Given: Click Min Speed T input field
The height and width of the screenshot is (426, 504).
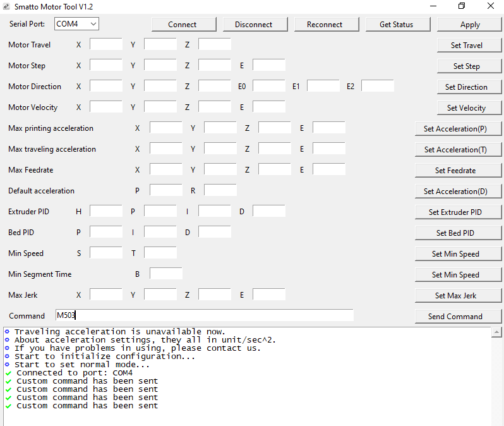Looking at the screenshot, I should coord(160,253).
